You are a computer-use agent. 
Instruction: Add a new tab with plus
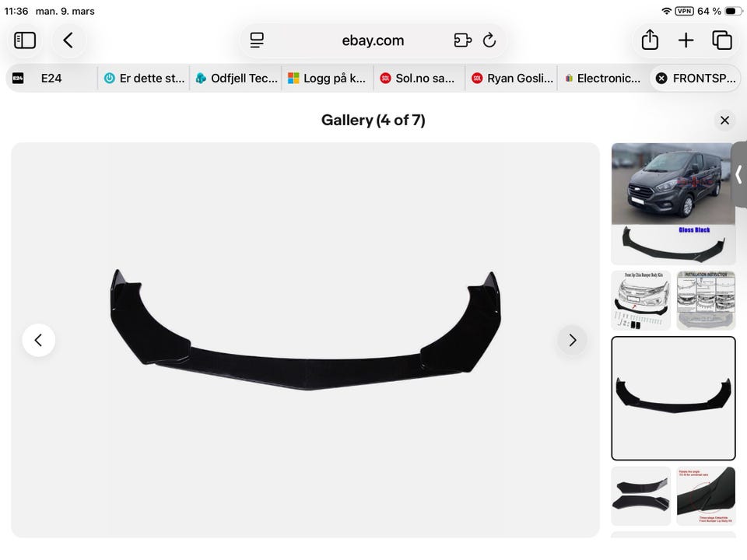pos(686,40)
